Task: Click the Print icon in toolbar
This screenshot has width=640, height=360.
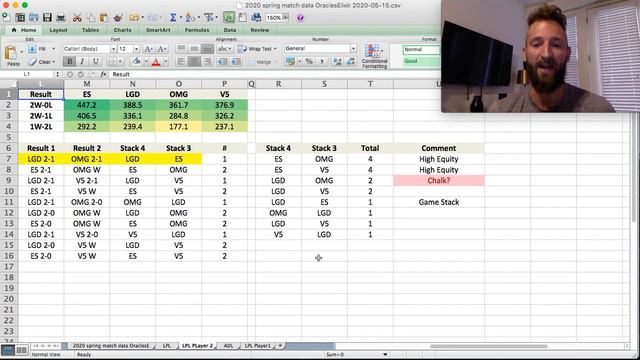Action: [61, 17]
